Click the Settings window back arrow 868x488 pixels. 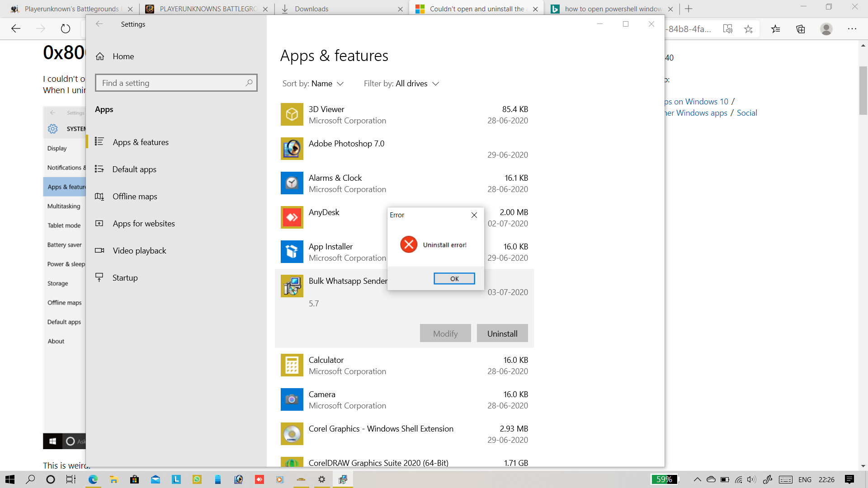(99, 24)
